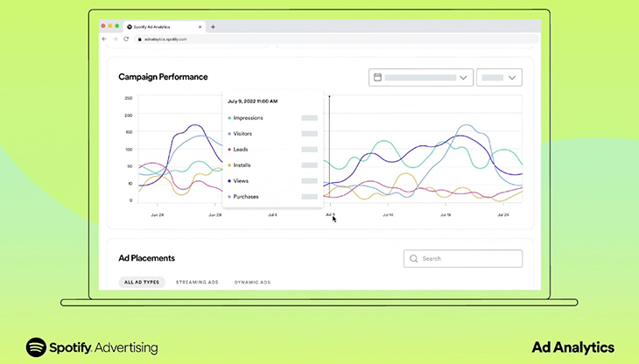Click the Ad Placements heading
Viewport: 639px width, 364px height.
[147, 258]
